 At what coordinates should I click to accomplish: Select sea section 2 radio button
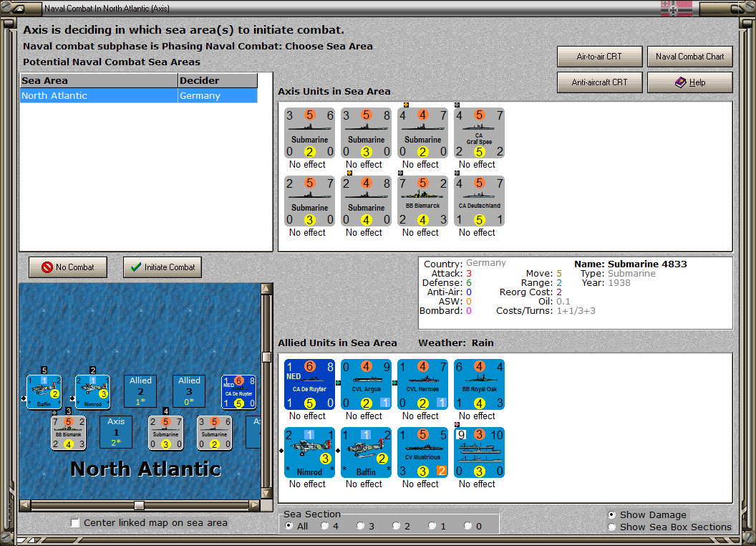point(396,526)
